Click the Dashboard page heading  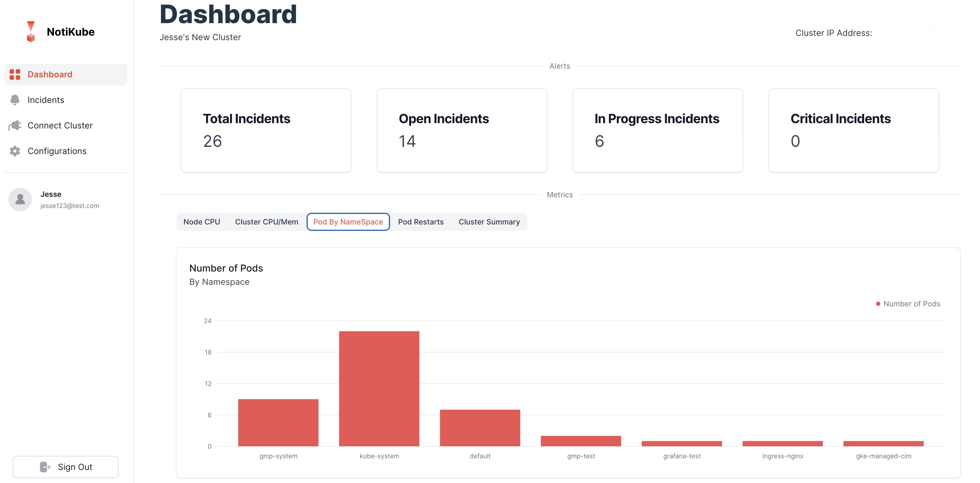[228, 14]
